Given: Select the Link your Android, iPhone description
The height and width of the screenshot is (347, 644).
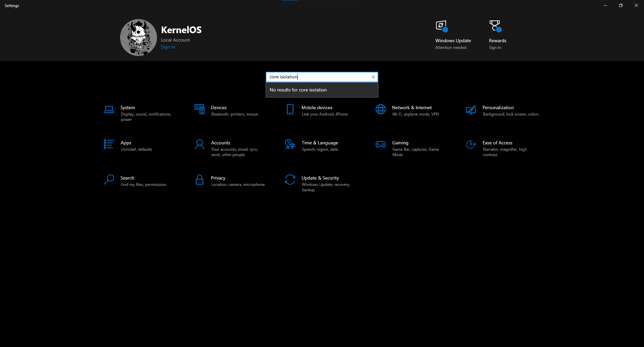Looking at the screenshot, I should point(325,114).
